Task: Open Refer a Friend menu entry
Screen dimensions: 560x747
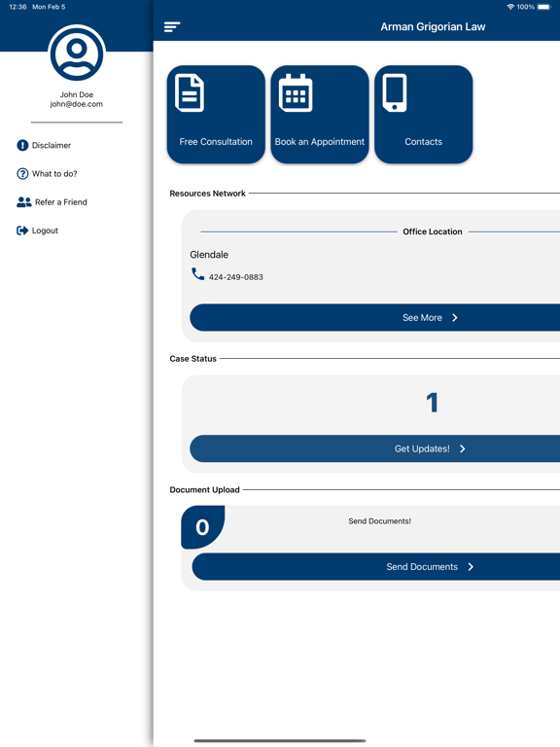Action: click(x=52, y=202)
